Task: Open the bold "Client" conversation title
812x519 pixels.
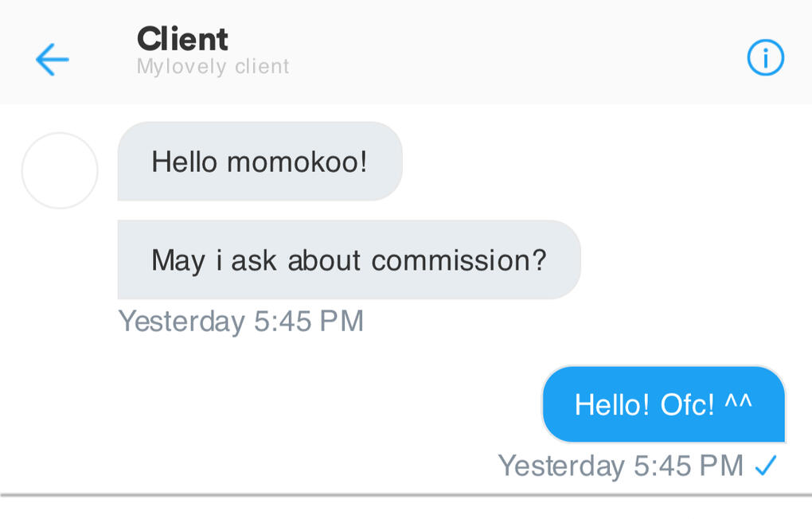Action: coord(182,38)
